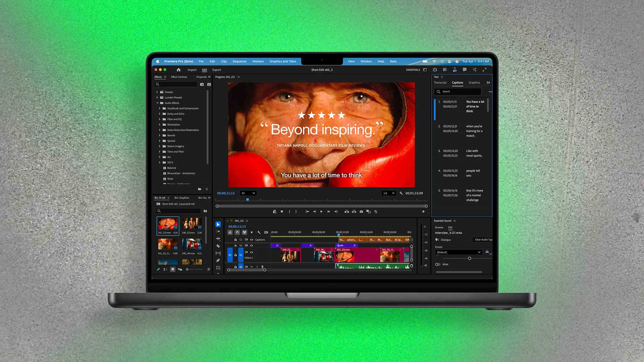Click the timeline wrench settings icon
This screenshot has width=644, height=362.
point(259,233)
